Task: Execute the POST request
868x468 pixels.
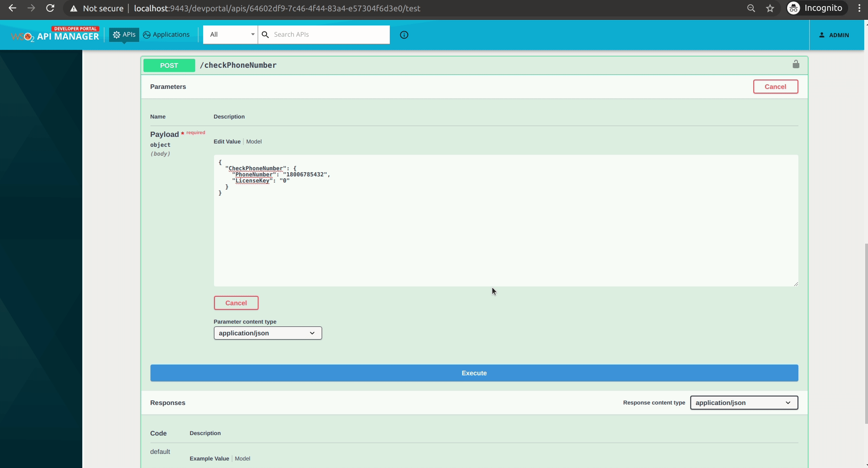Action: 473,373
